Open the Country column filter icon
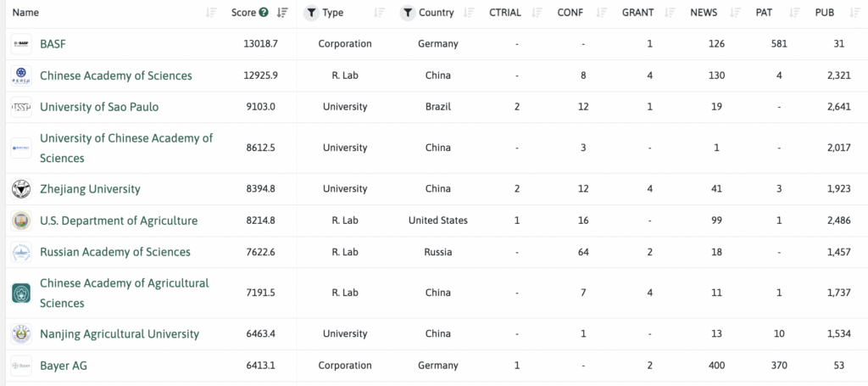Viewport: 868px width, 386px height. coord(408,13)
